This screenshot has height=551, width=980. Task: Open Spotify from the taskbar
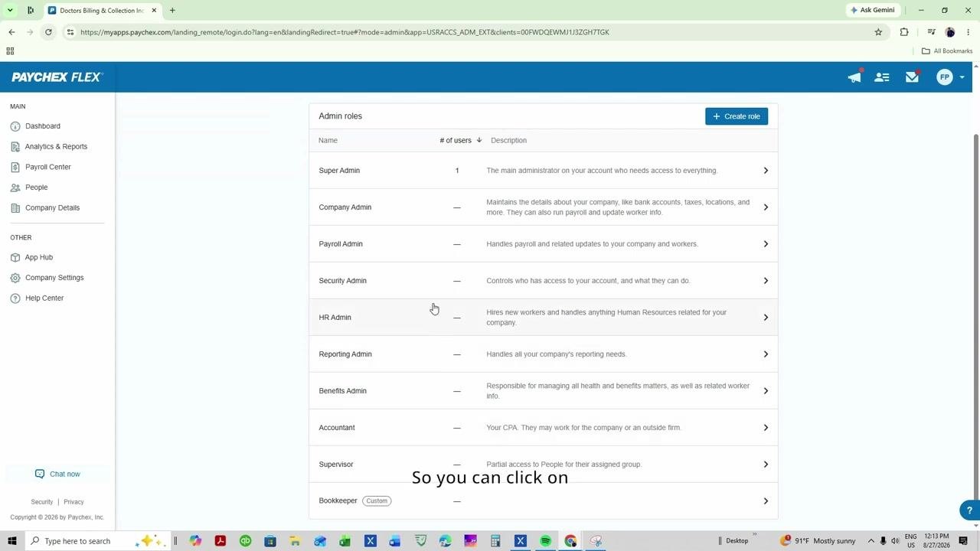(x=545, y=541)
